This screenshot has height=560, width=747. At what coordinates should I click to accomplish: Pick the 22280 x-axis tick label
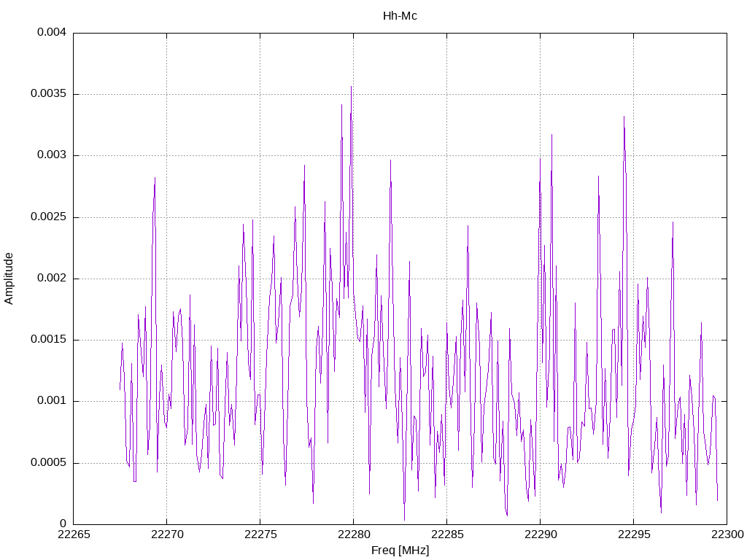coord(353,535)
